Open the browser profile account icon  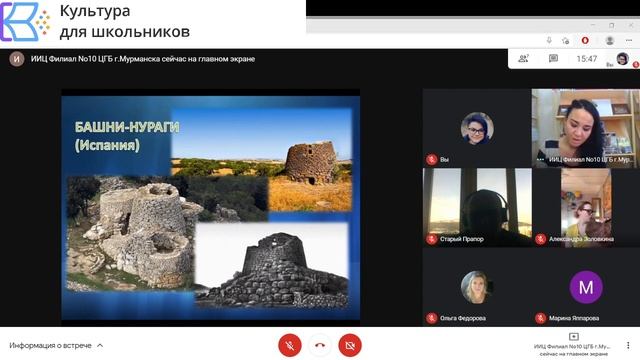(x=610, y=40)
